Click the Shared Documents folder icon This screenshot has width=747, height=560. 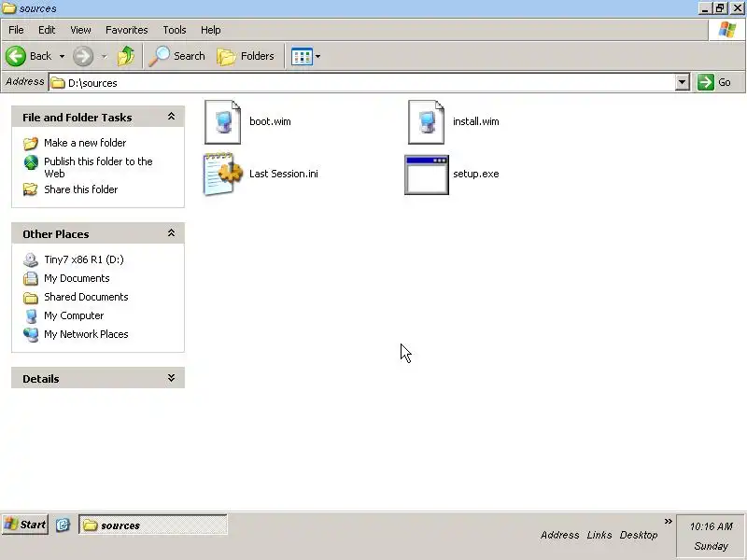31,297
